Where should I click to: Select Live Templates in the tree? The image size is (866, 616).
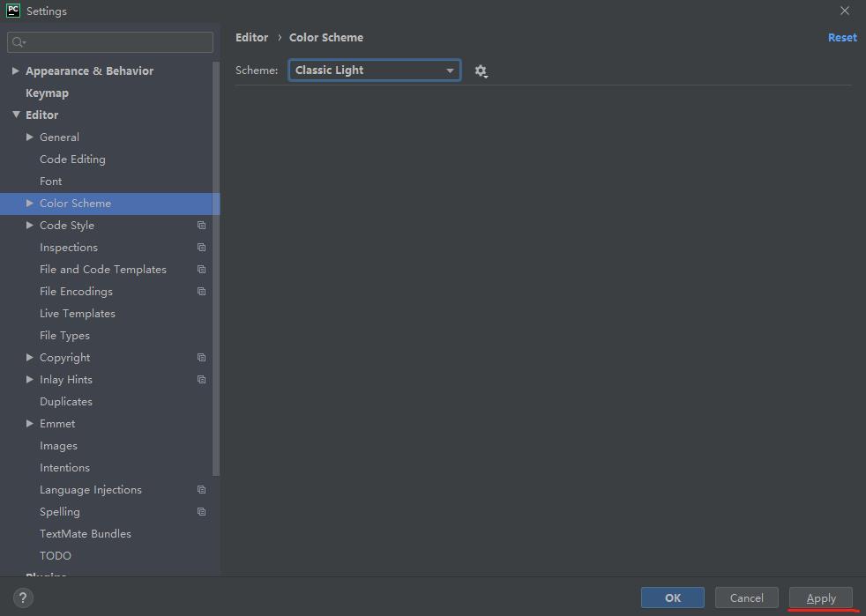point(78,314)
